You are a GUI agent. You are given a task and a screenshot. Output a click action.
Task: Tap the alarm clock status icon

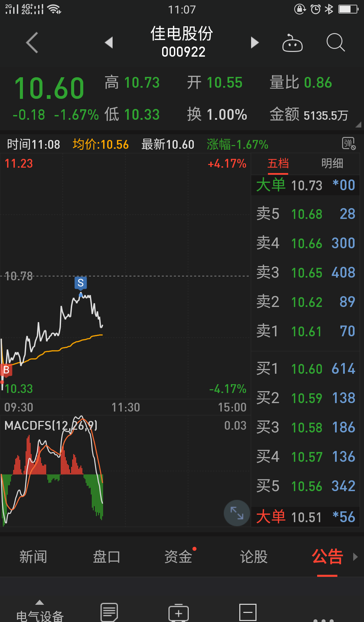(315, 9)
